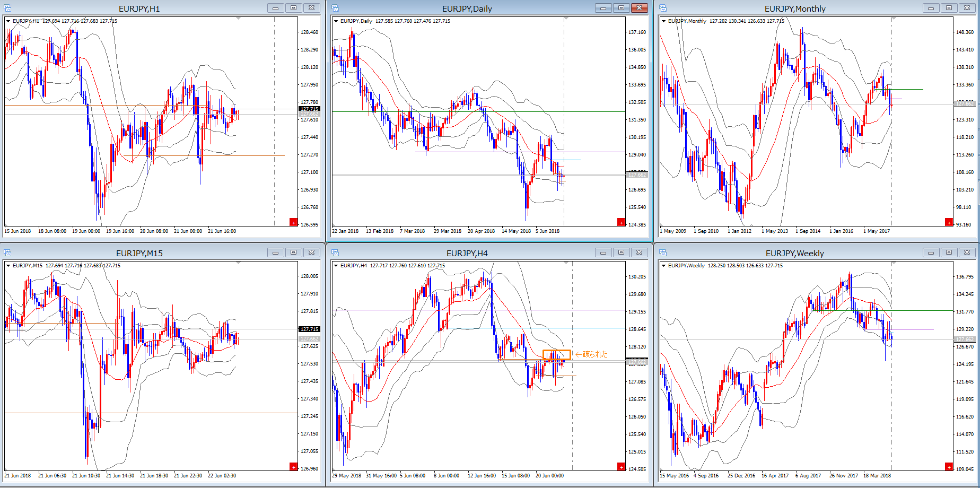980x488 pixels.
Task: Click the chart icon in EURJPY,Daily title bar
Action: point(335,8)
